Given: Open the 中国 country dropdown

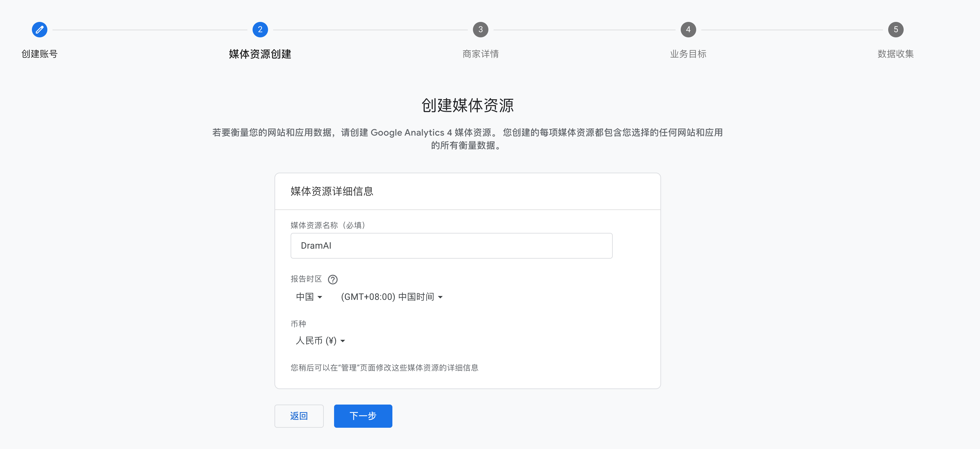Looking at the screenshot, I should 309,297.
